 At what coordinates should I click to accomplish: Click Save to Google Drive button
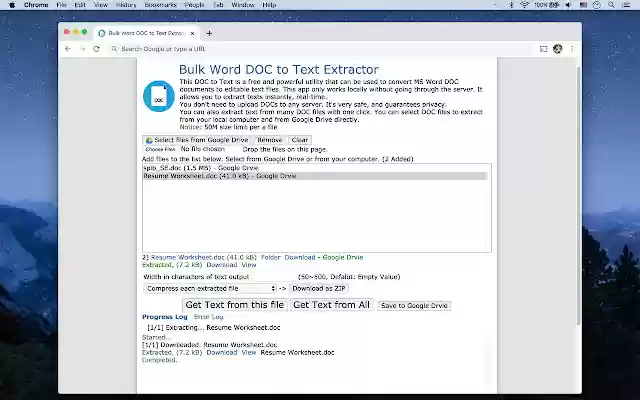pyautogui.click(x=414, y=306)
